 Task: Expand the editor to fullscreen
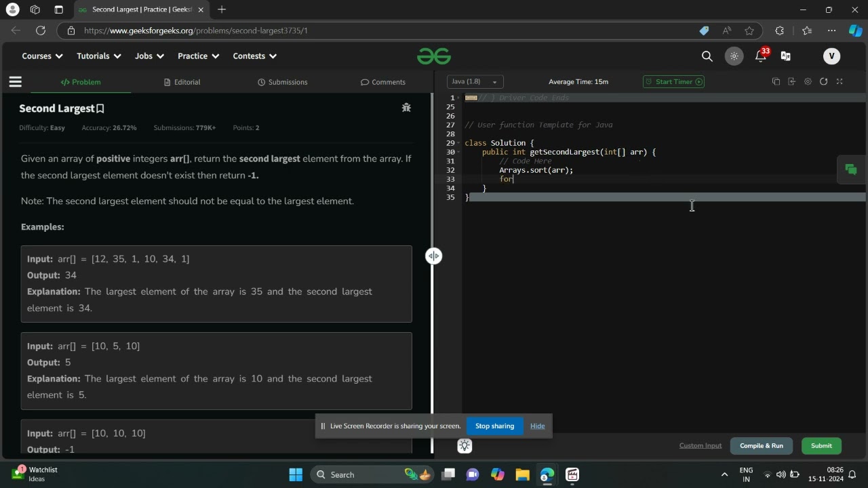click(840, 81)
